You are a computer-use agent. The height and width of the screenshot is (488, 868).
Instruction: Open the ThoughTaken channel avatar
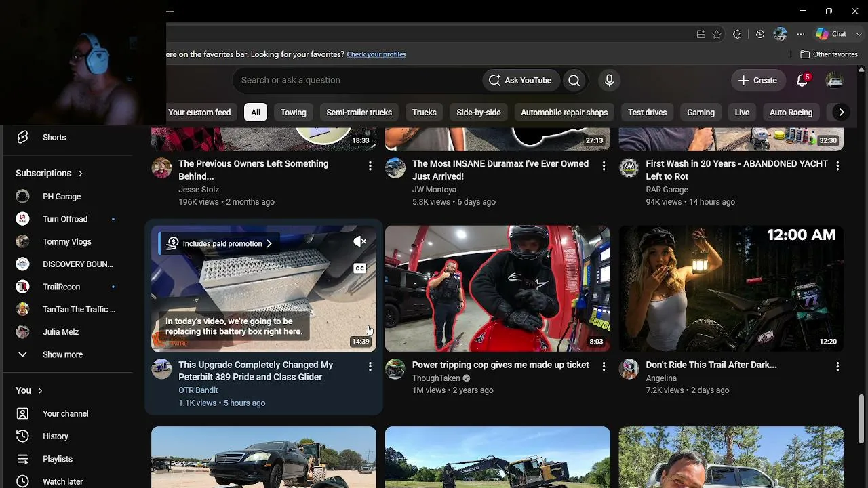click(395, 369)
